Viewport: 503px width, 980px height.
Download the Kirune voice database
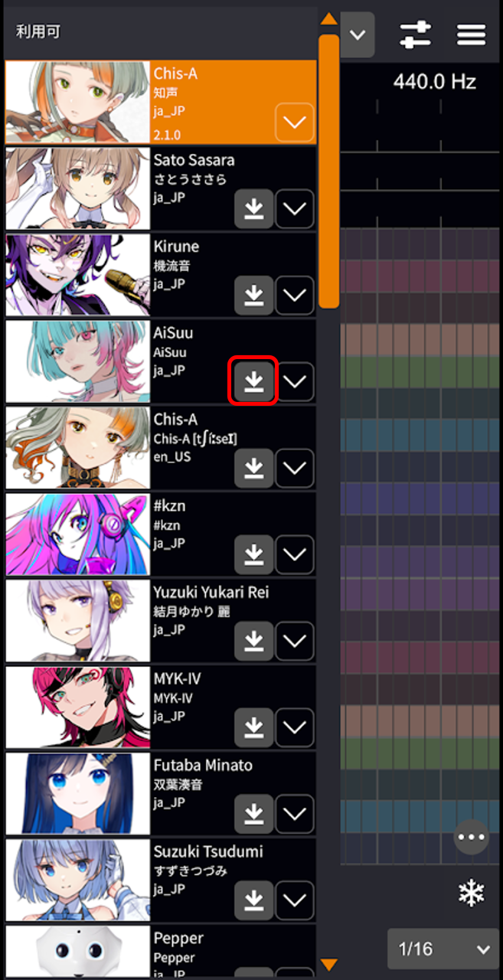coord(253,295)
